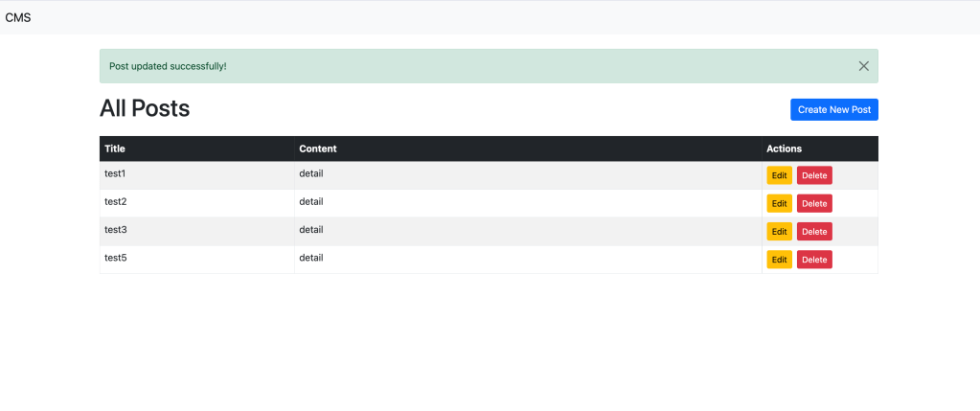Click the All Posts heading
Screen dimensions: 980x411
(145, 109)
